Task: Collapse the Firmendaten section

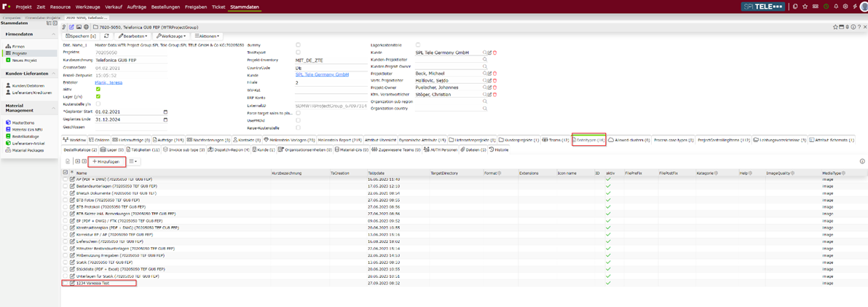Action: pos(52,34)
